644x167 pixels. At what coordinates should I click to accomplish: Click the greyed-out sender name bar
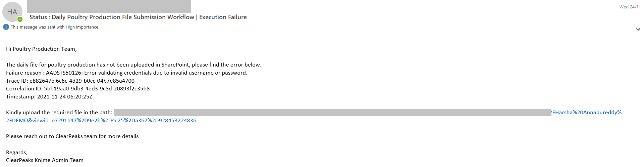coord(109,6)
